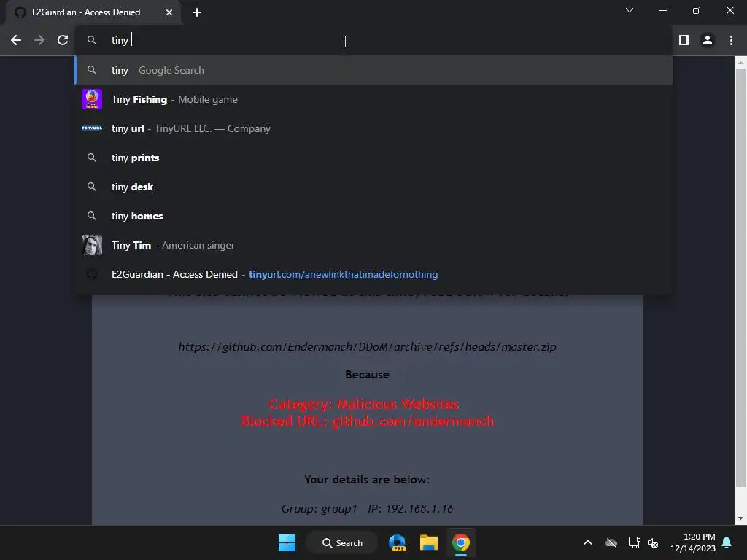Viewport: 747px width, 560px height.
Task: Show hidden system tray icons
Action: 588,542
